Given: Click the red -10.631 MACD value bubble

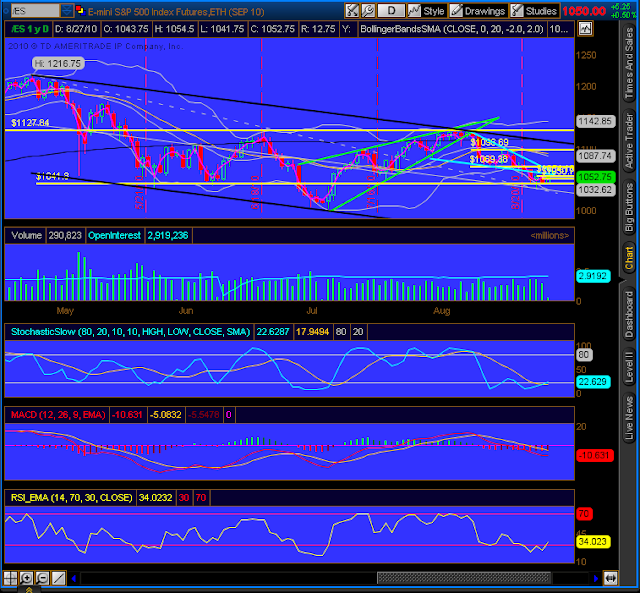Looking at the screenshot, I should pyautogui.click(x=595, y=455).
